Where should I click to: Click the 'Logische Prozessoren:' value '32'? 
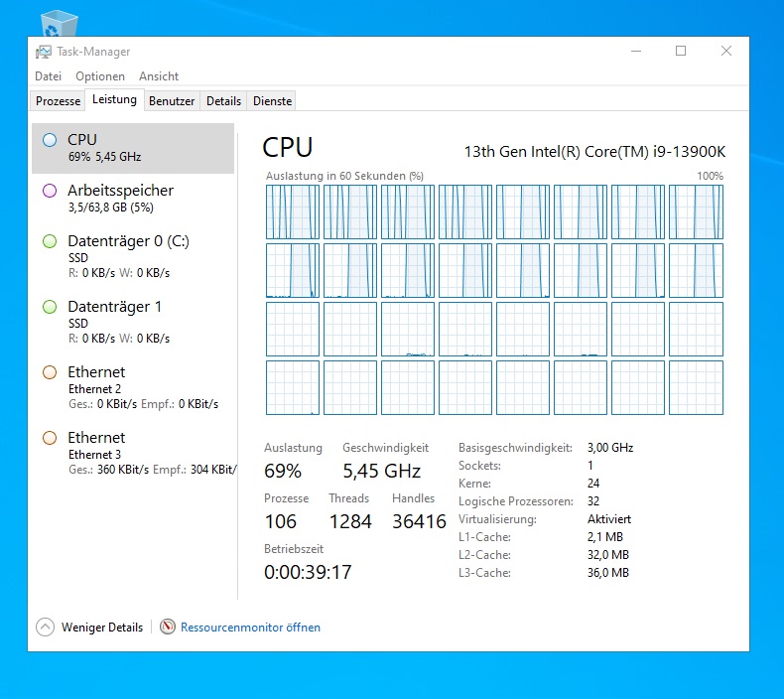click(x=593, y=500)
